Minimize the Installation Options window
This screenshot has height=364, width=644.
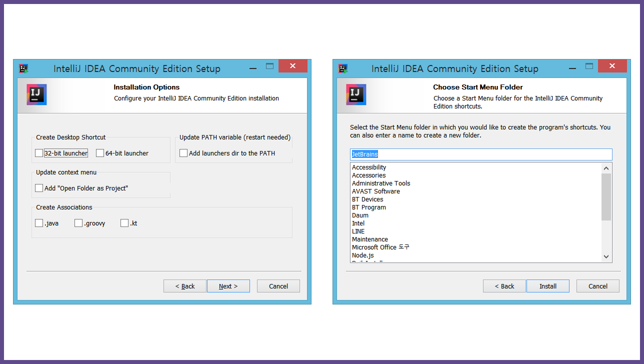point(254,67)
